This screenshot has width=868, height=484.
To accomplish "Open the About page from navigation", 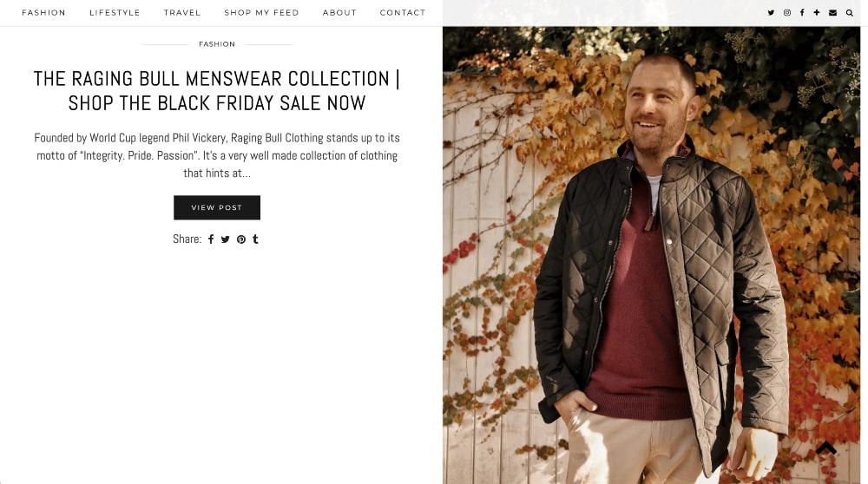I will [339, 13].
